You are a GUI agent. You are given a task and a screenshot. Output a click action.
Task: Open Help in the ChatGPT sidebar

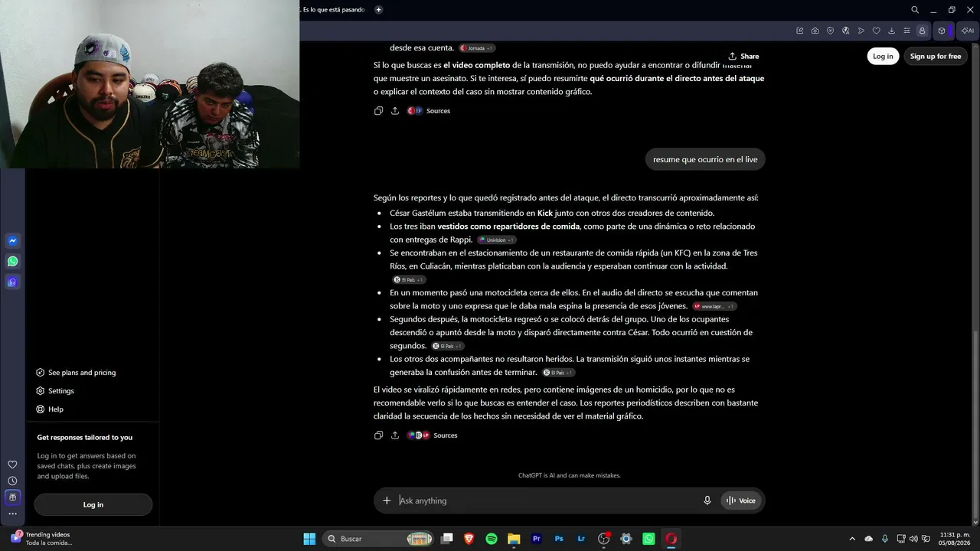coord(50,409)
